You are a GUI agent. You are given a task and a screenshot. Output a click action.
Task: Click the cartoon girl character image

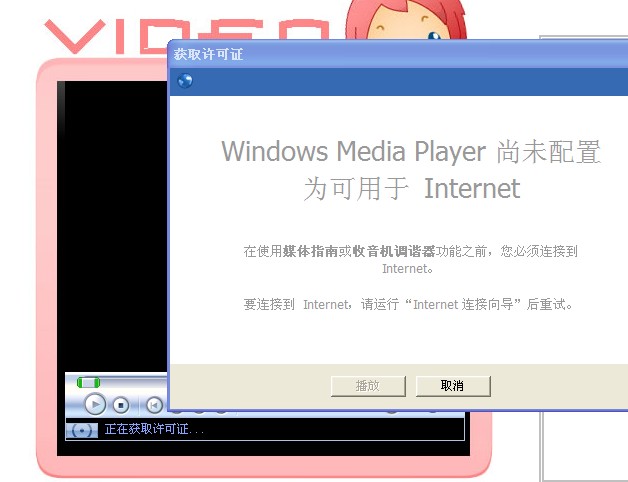407,20
